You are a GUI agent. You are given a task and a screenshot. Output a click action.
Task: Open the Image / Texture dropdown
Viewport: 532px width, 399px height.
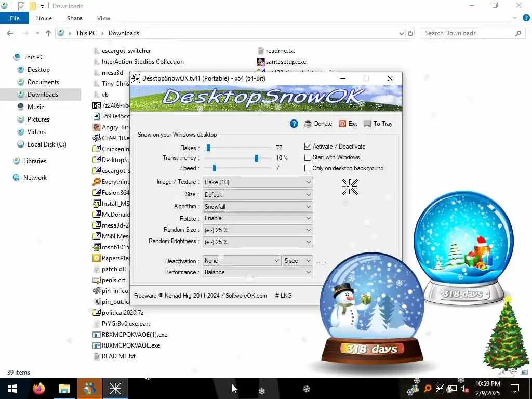click(x=258, y=182)
